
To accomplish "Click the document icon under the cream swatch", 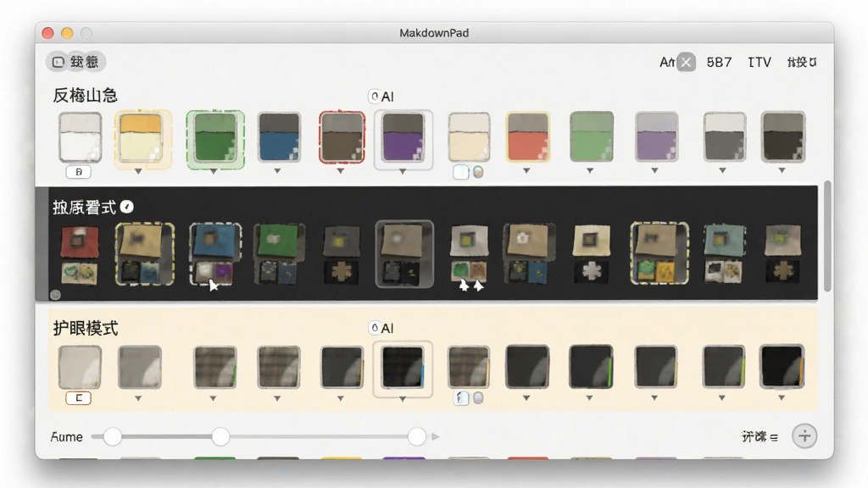I will (461, 172).
